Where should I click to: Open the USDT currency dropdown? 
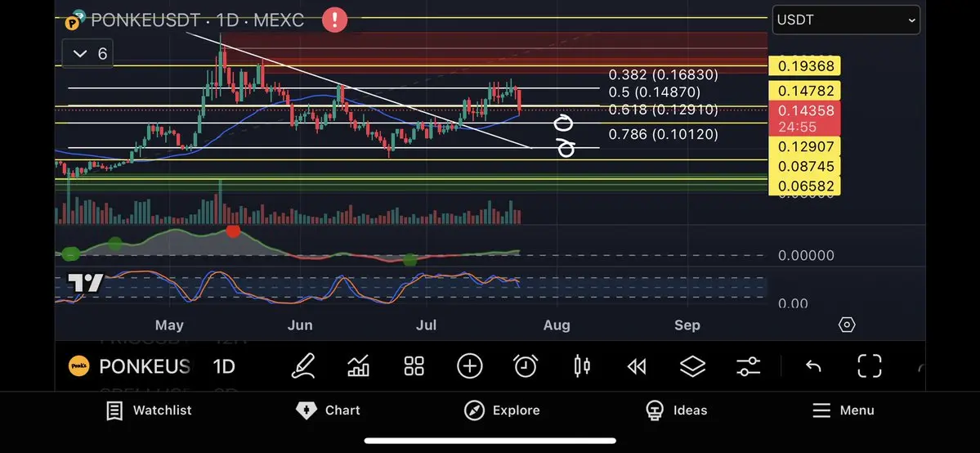(846, 20)
